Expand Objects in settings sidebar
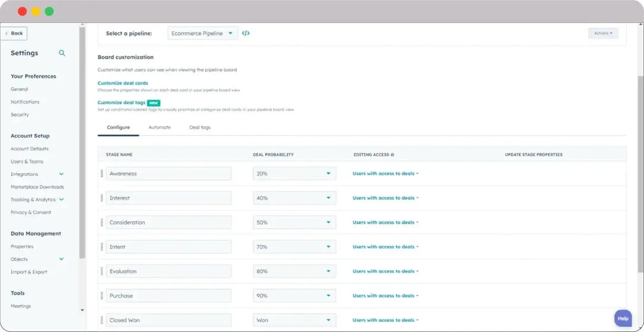 point(61,259)
